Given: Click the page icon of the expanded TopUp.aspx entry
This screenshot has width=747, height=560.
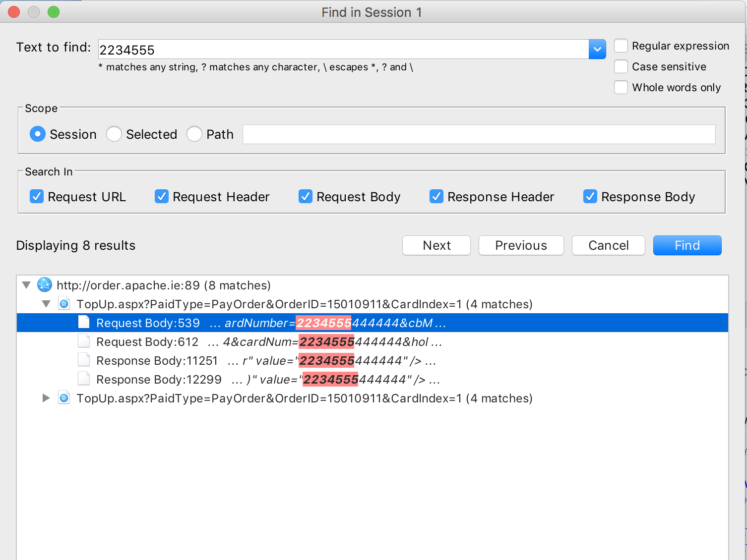Looking at the screenshot, I should click(64, 304).
